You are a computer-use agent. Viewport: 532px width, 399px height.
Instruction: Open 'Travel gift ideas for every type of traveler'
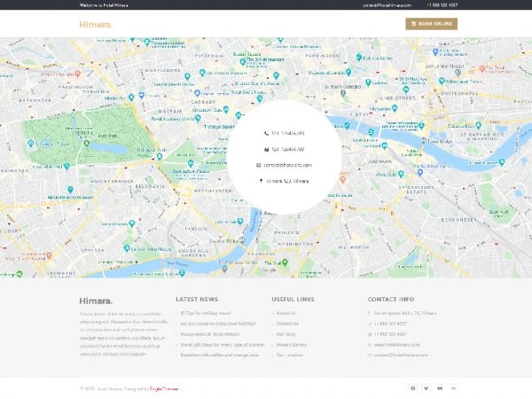click(x=223, y=345)
